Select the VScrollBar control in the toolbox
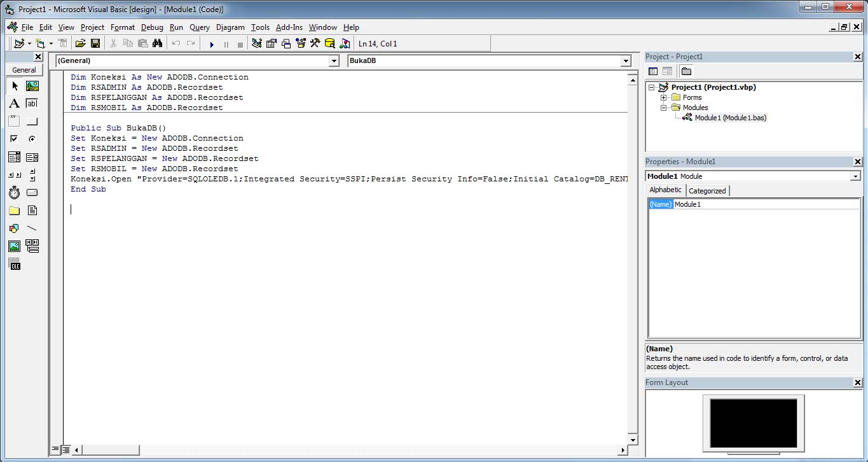Image resolution: width=868 pixels, height=462 pixels. [x=32, y=175]
